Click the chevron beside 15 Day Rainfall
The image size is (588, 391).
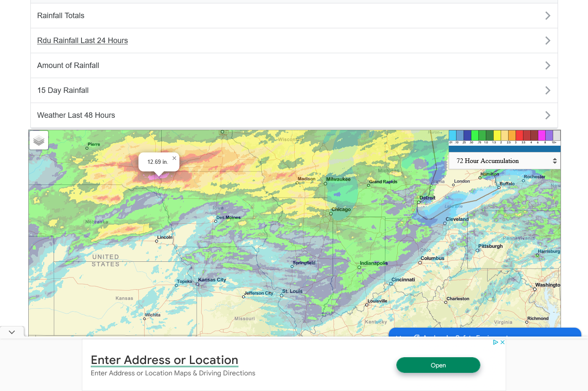pos(547,90)
